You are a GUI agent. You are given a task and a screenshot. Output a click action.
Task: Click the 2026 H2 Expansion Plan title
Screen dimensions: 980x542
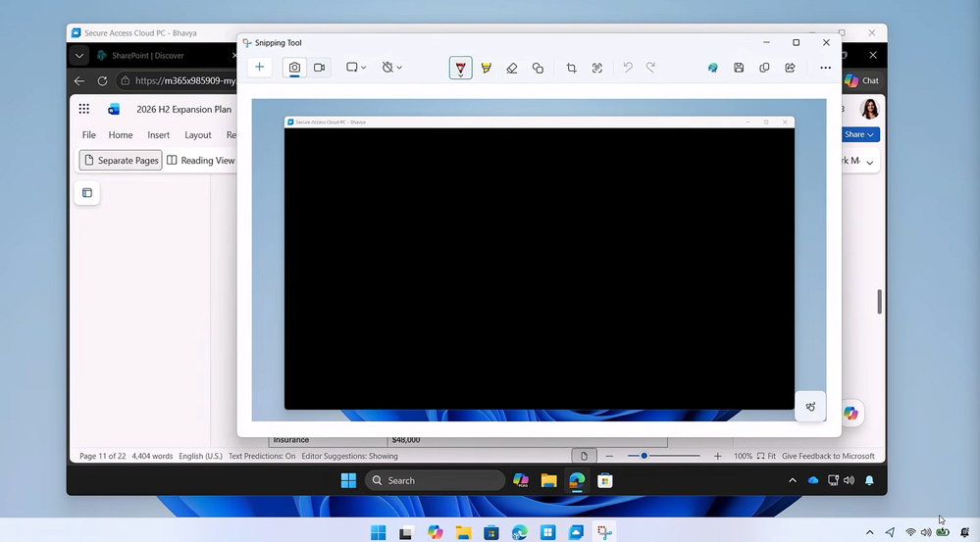pyautogui.click(x=183, y=109)
